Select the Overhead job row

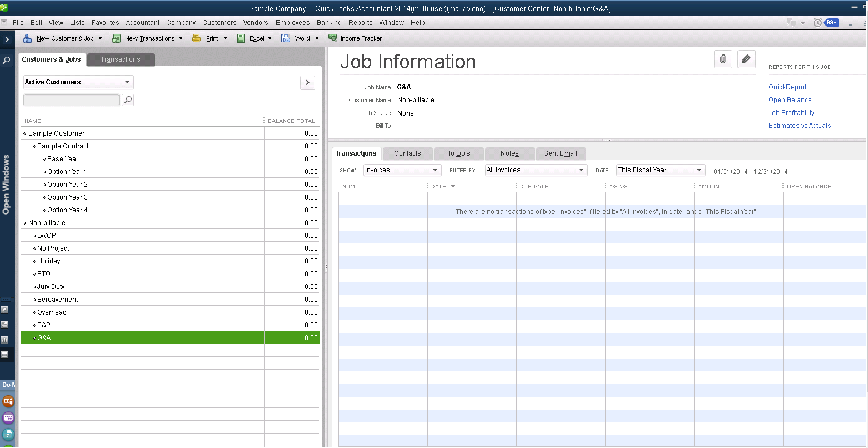(x=170, y=312)
